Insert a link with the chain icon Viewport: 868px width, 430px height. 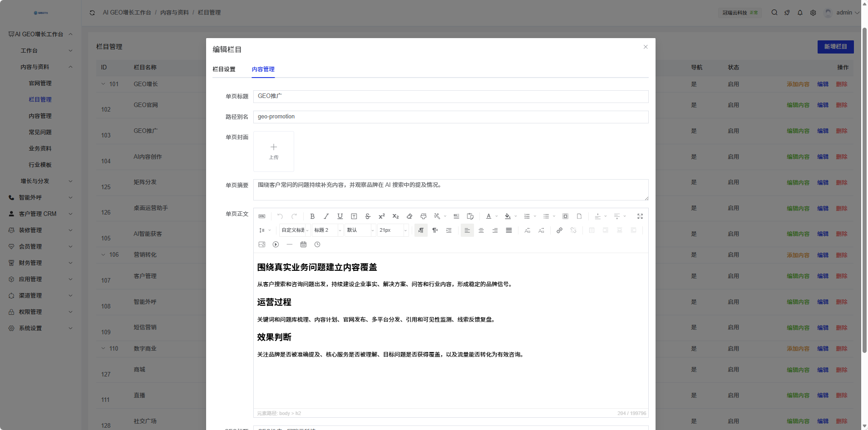[559, 230]
